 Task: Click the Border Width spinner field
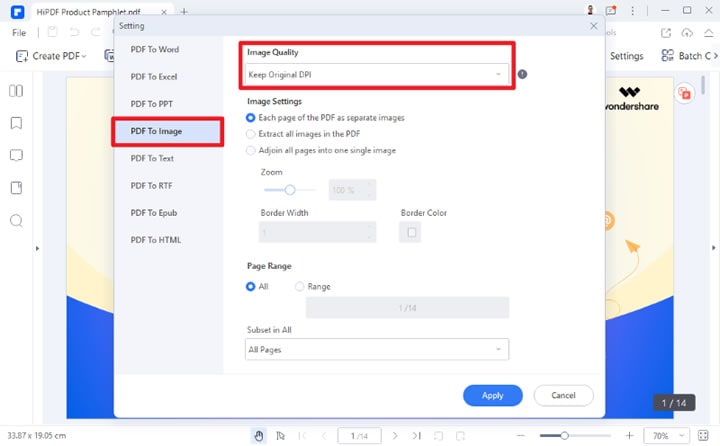[x=317, y=232]
